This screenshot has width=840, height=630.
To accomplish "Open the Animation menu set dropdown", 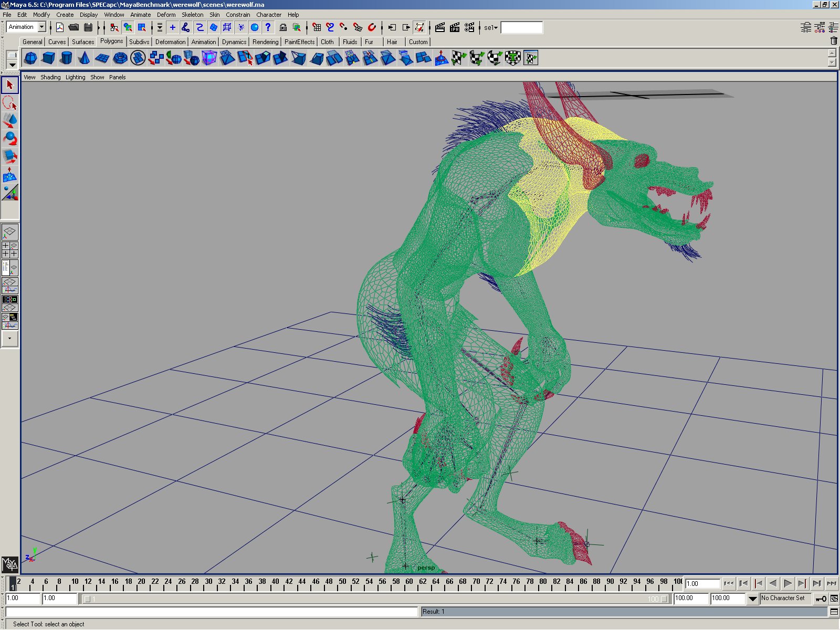I will [x=42, y=27].
